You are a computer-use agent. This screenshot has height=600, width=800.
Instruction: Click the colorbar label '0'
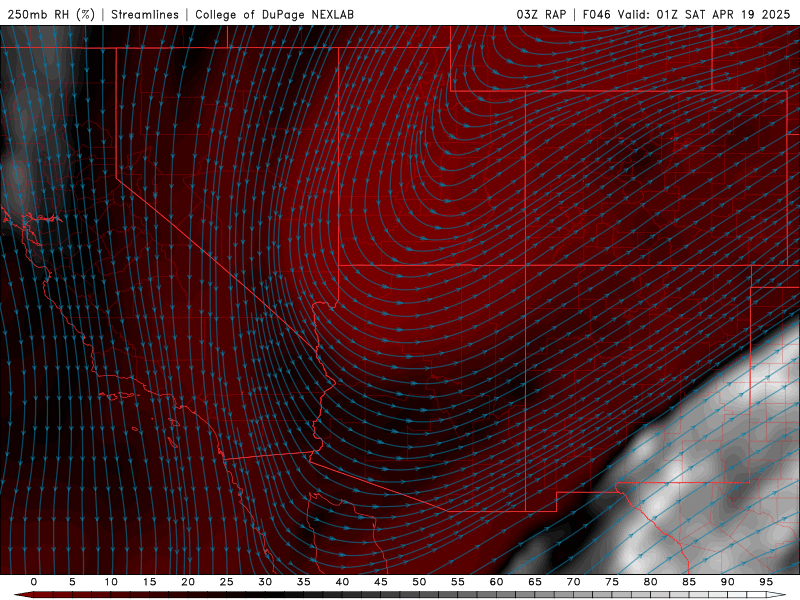[x=34, y=582]
